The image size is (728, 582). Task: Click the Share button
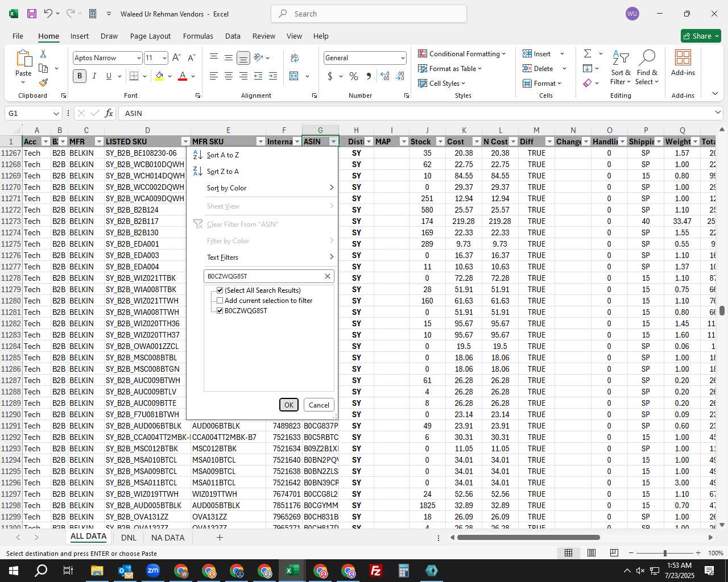pos(701,36)
